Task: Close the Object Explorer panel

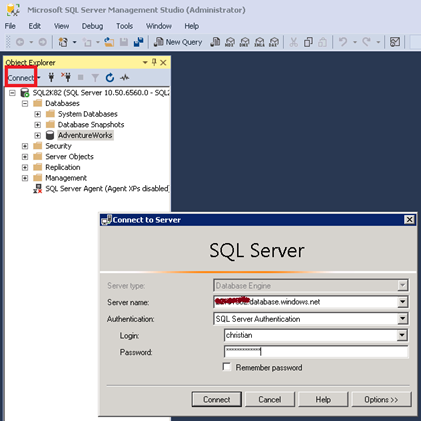Action: click(163, 62)
